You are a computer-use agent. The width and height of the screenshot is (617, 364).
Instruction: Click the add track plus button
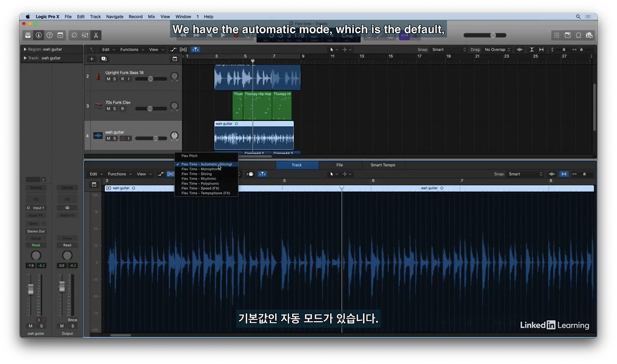92,59
